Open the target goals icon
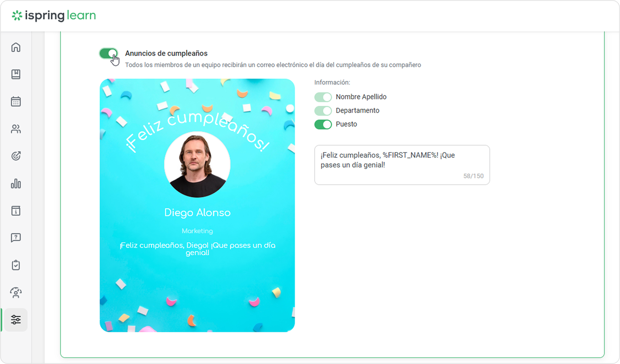This screenshot has width=620, height=364. point(16,156)
